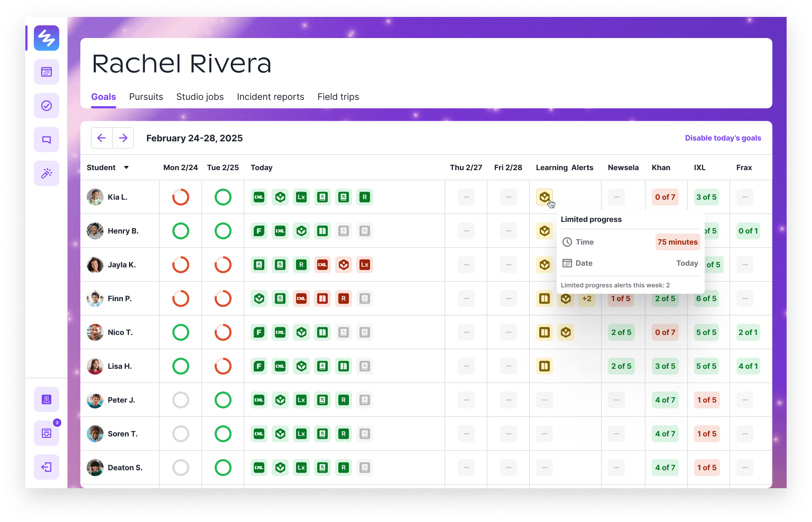Click Henry B.'s F goal icon

click(x=259, y=231)
